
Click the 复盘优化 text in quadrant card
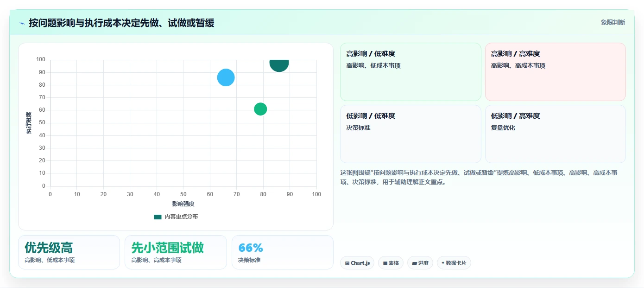pyautogui.click(x=503, y=128)
